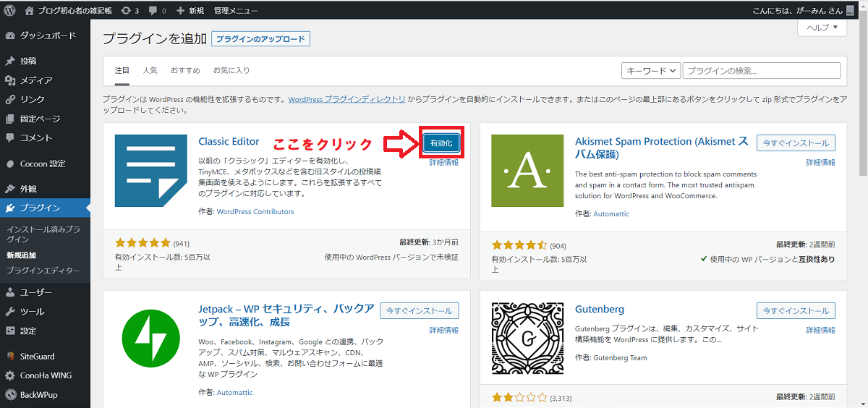
Task: Open Automattic author link under Akismet
Action: pos(611,214)
